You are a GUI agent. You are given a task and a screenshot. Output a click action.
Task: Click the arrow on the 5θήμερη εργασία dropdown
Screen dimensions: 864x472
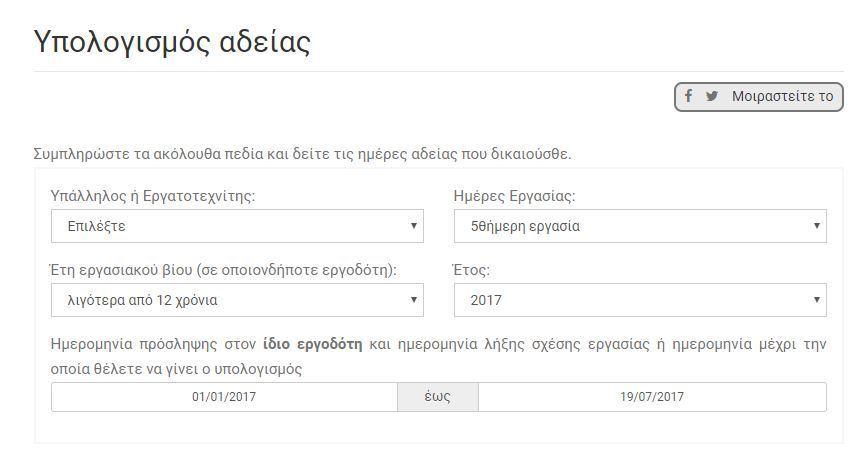[817, 226]
